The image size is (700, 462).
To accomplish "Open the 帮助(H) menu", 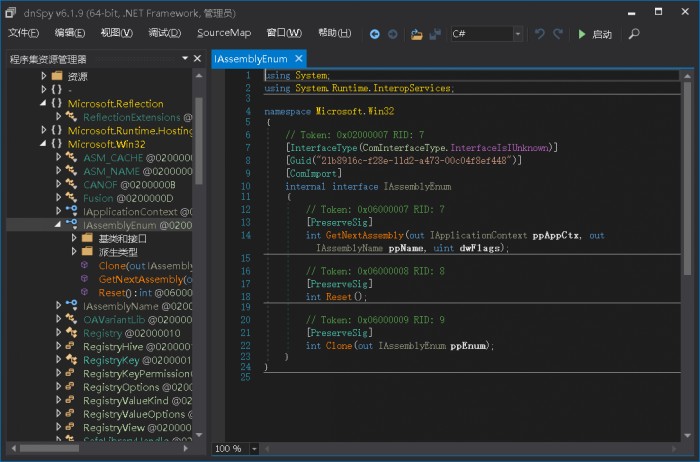I will (334, 33).
